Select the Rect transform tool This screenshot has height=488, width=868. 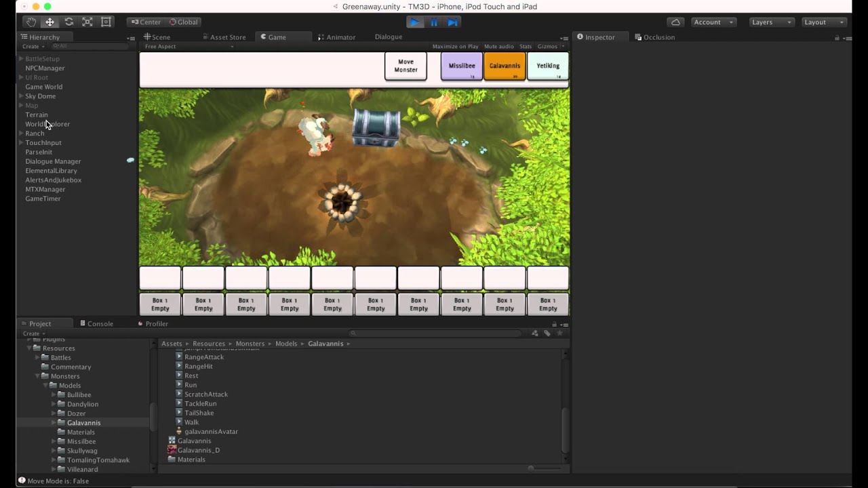point(106,22)
